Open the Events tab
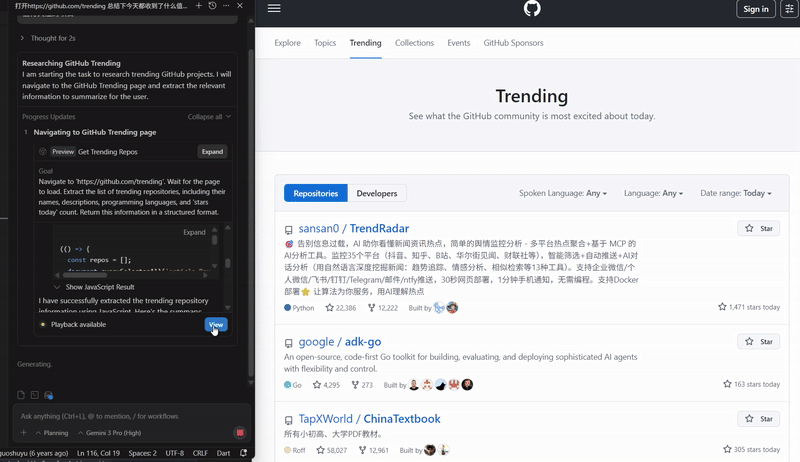Screen dimensions: 800x462 [x=459, y=43]
